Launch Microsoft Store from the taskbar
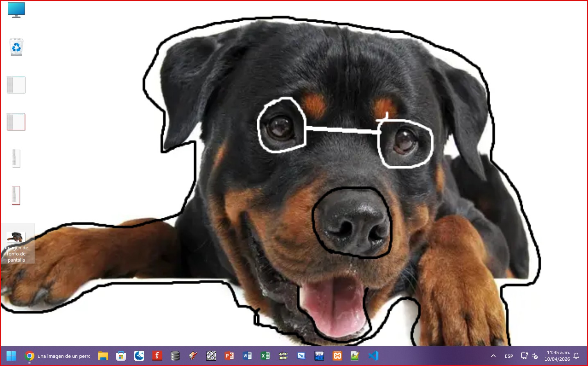This screenshot has height=366, width=588. point(121,356)
